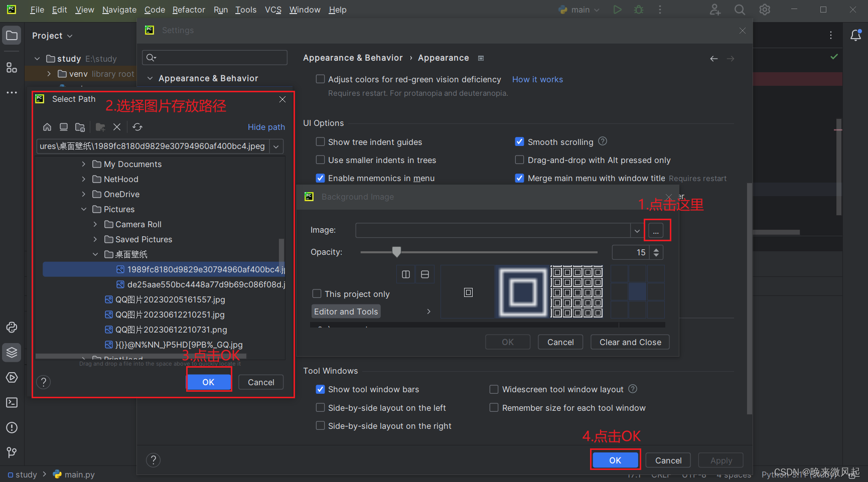Refresh the Select Path file tree
This screenshot has width=868, height=482.
pyautogui.click(x=137, y=127)
